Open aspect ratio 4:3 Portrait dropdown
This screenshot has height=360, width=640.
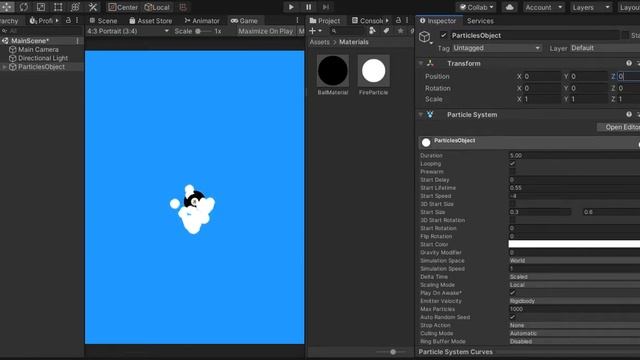(128, 31)
